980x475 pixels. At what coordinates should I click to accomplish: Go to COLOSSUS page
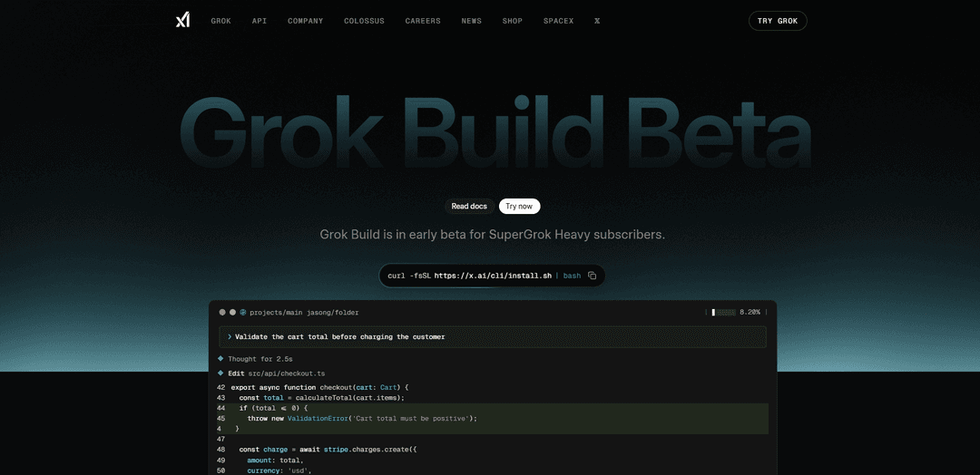pyautogui.click(x=365, y=21)
